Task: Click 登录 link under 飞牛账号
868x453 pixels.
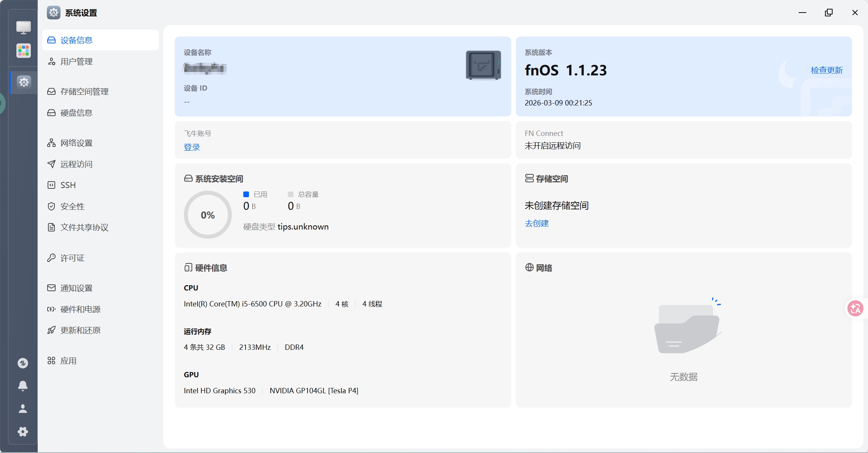Action: 192,147
